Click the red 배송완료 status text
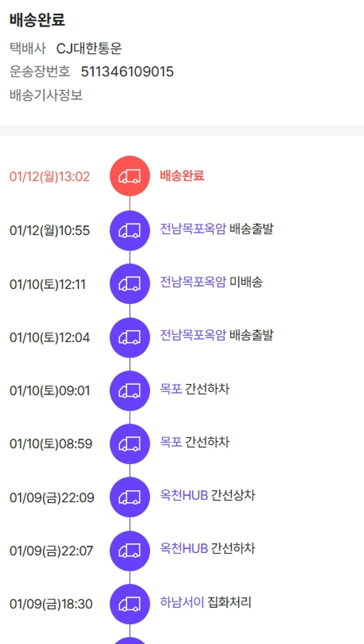Viewport: 364px width, 644px height. [x=182, y=176]
